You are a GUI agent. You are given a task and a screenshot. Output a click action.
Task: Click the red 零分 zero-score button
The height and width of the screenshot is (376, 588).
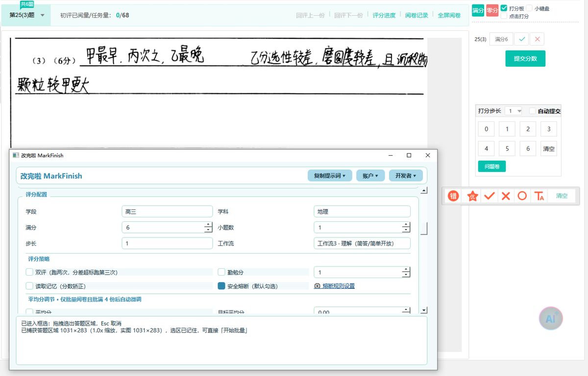(x=492, y=10)
